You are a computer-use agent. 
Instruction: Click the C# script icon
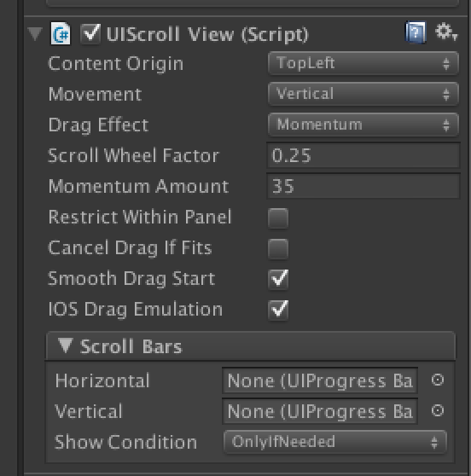tap(61, 33)
